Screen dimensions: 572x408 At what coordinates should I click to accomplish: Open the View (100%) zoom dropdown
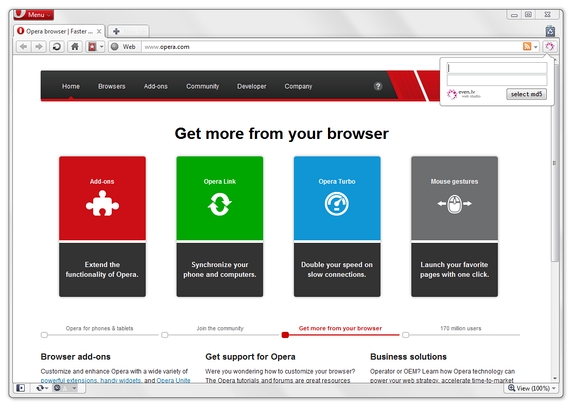532,388
